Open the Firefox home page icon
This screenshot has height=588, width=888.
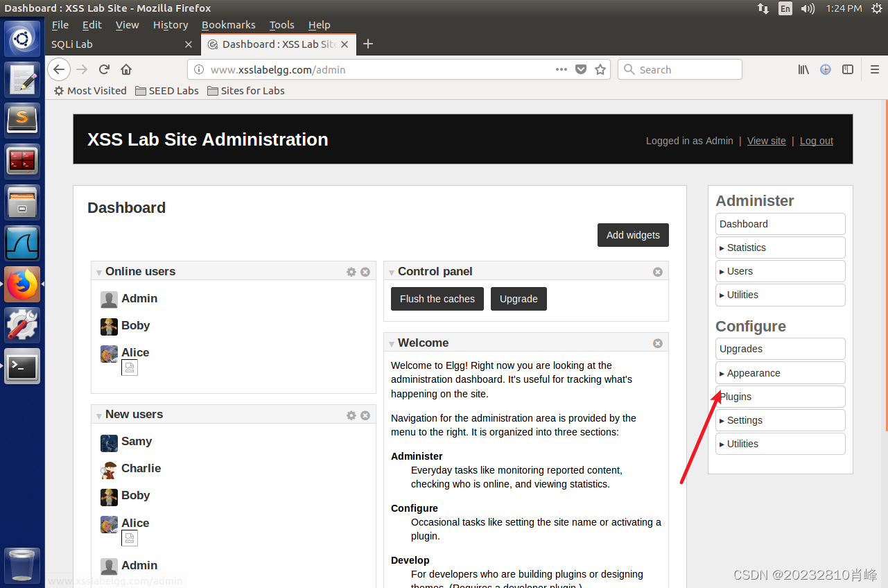pos(126,69)
